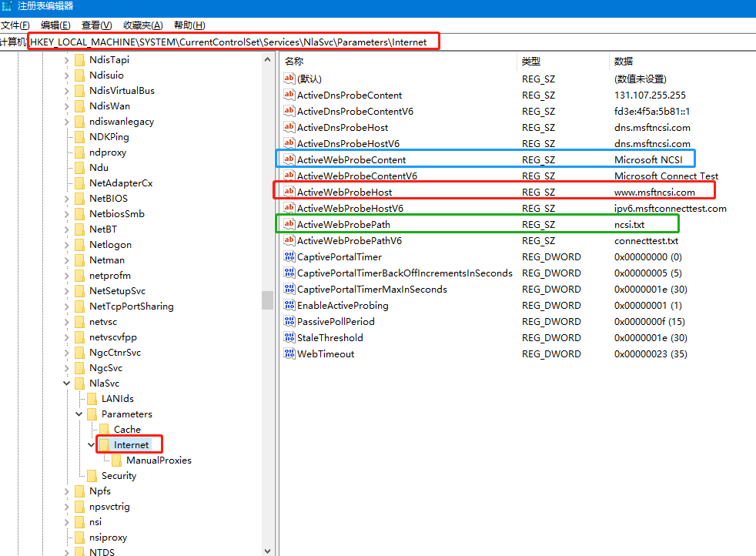Image resolution: width=756 pixels, height=556 pixels.
Task: Select the ActiveDnsProbeHost string icon
Action: coord(289,127)
